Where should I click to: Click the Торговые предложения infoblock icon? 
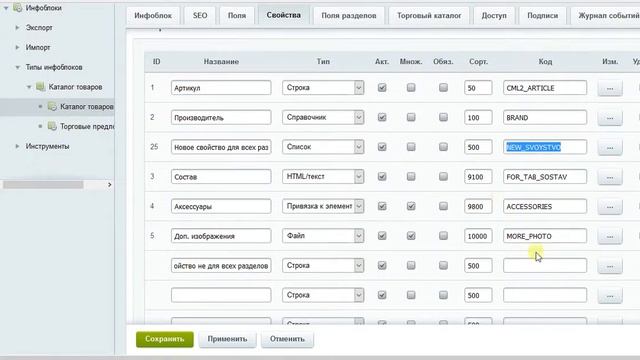(52, 126)
